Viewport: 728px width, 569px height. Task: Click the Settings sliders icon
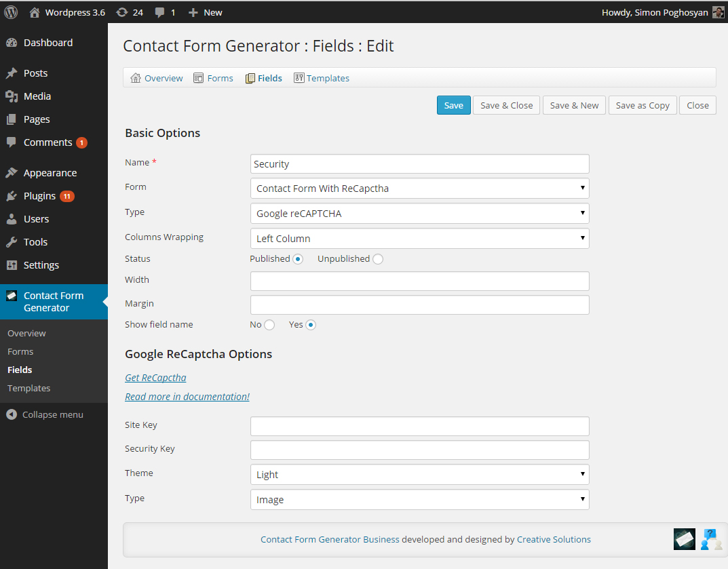[12, 265]
